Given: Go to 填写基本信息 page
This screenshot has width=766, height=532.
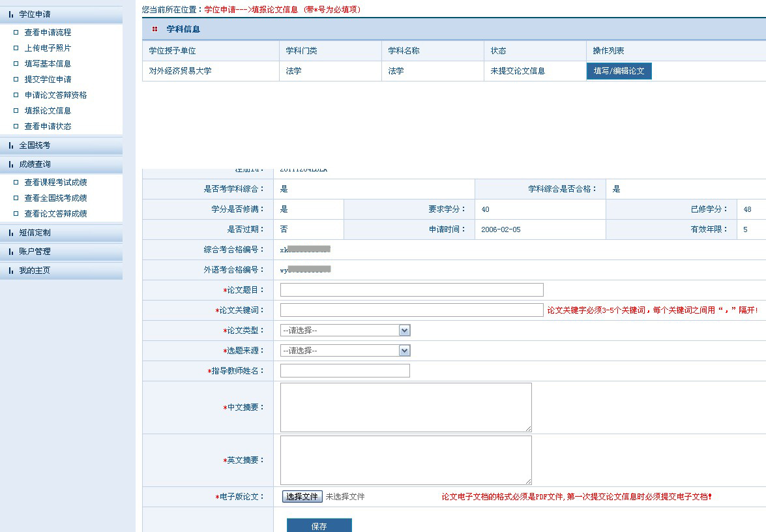Looking at the screenshot, I should pos(48,63).
